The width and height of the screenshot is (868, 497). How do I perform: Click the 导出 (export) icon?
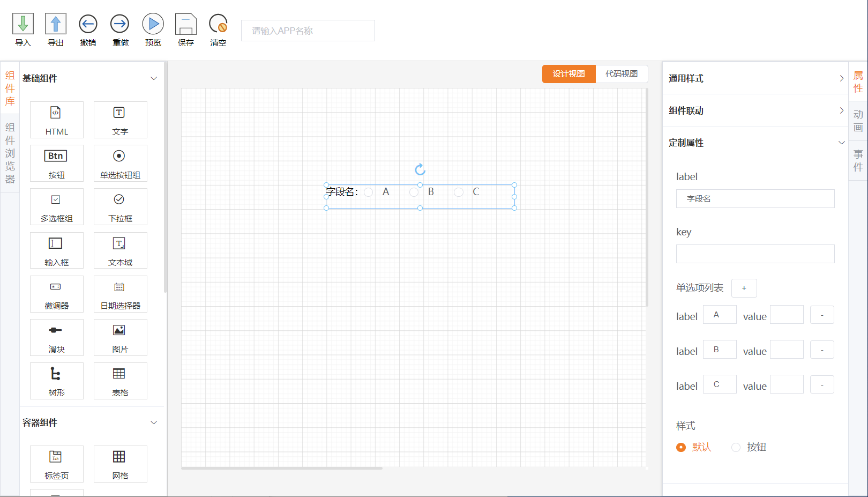(56, 24)
